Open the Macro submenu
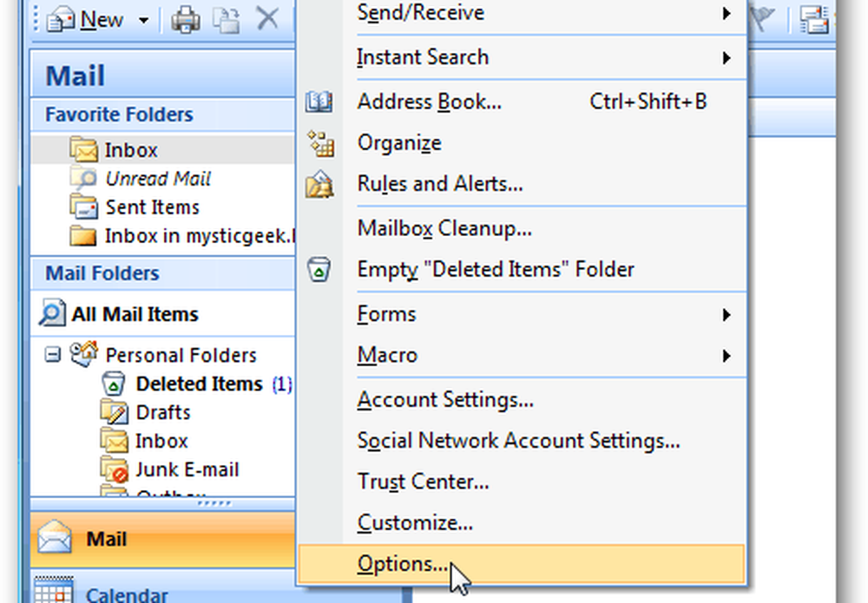Image resolution: width=868 pixels, height=603 pixels. (523, 355)
